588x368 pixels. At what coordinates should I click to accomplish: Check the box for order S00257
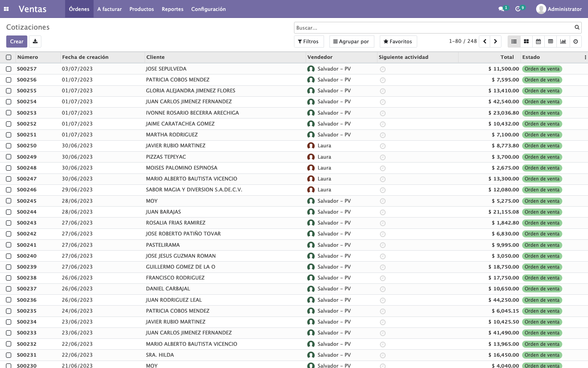click(x=9, y=69)
